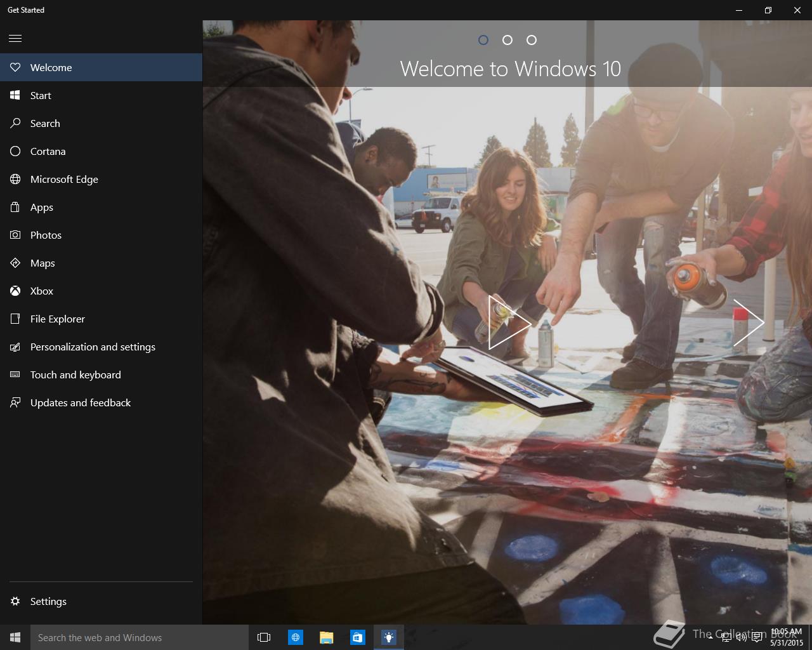812x650 pixels.
Task: Advance to the next welcome slide
Action: (749, 322)
